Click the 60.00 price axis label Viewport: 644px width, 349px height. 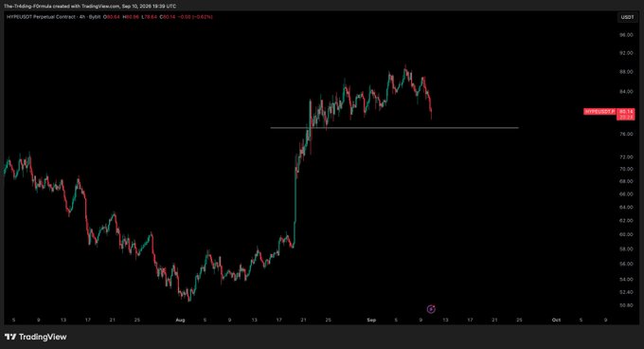click(626, 234)
